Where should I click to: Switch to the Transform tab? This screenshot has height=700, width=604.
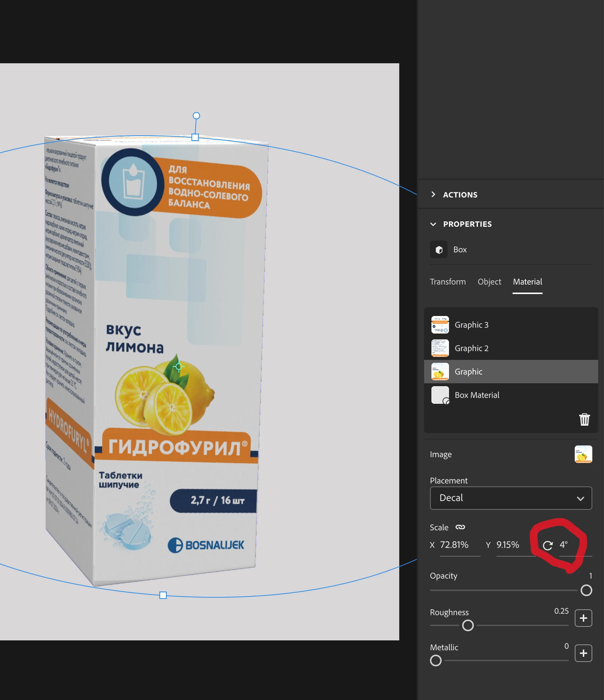[448, 282]
